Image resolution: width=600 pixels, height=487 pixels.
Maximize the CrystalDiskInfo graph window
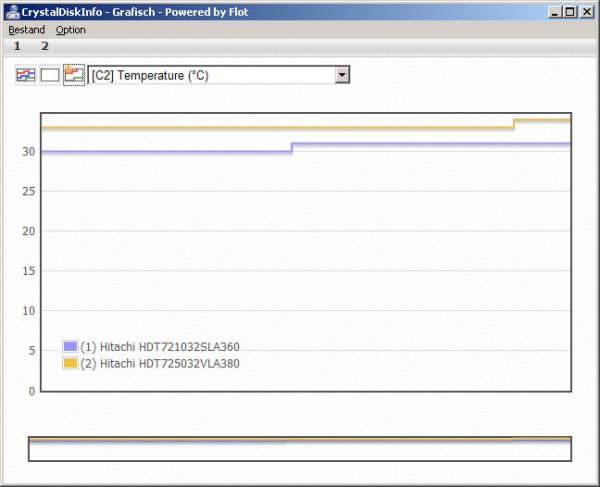569,11
